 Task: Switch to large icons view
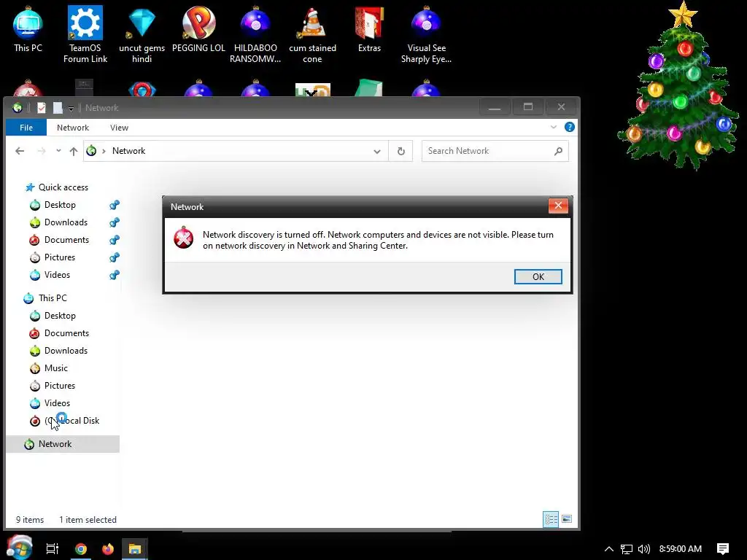[x=566, y=519]
